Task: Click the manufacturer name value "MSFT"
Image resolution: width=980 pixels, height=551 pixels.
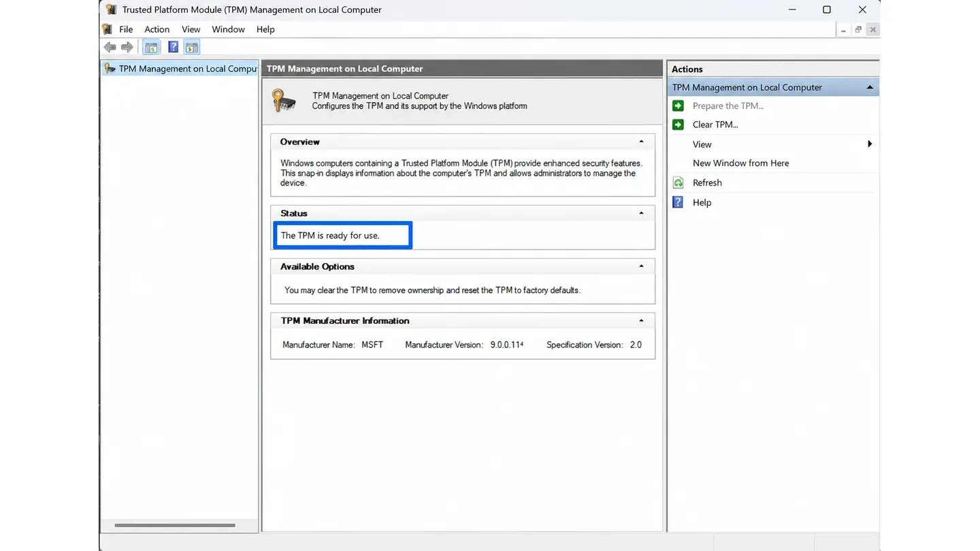Action: pyautogui.click(x=372, y=345)
